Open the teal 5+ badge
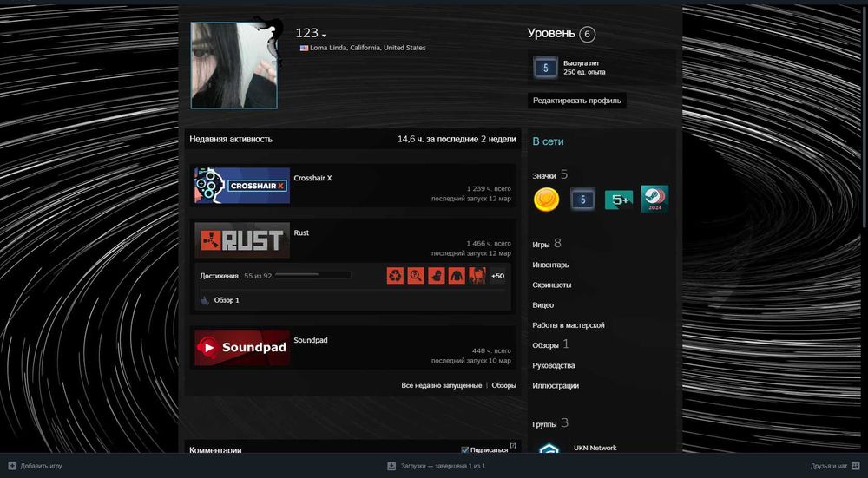Viewport: 868px width, 478px height. 619,200
